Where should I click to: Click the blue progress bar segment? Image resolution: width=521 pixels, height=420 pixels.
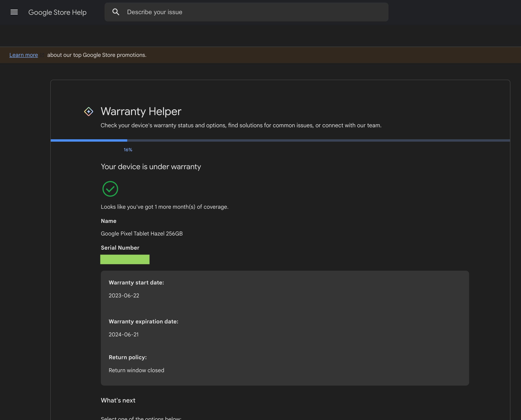point(89,140)
